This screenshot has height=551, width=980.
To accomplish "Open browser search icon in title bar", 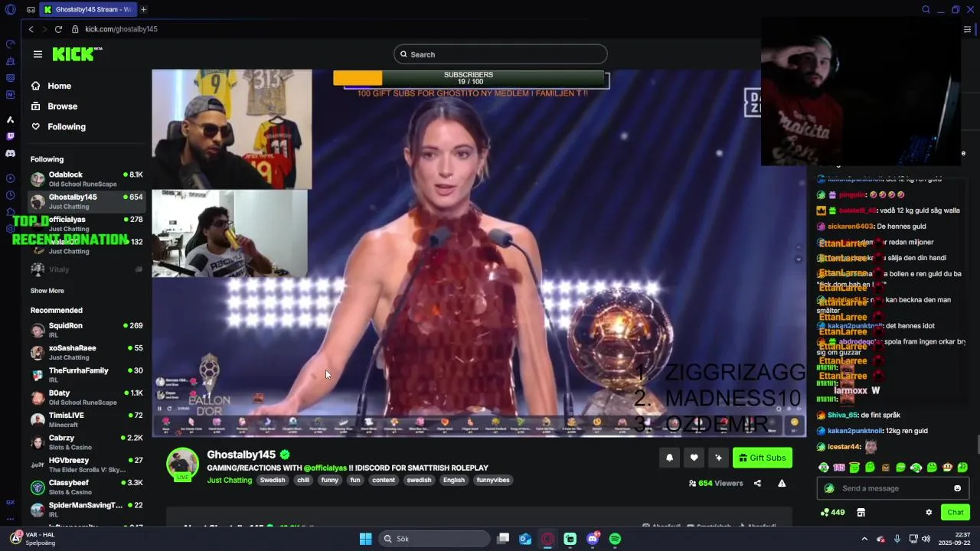I will pyautogui.click(x=926, y=9).
